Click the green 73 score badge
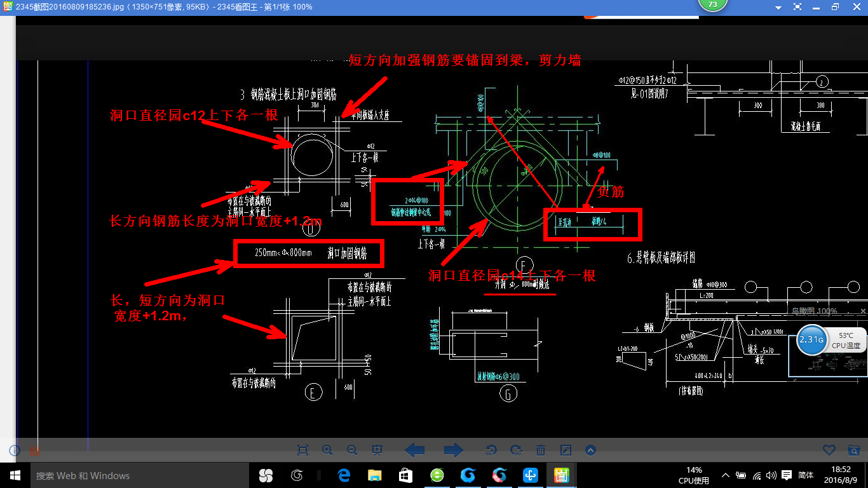Screen dimensions: 868x488 click(712, 5)
